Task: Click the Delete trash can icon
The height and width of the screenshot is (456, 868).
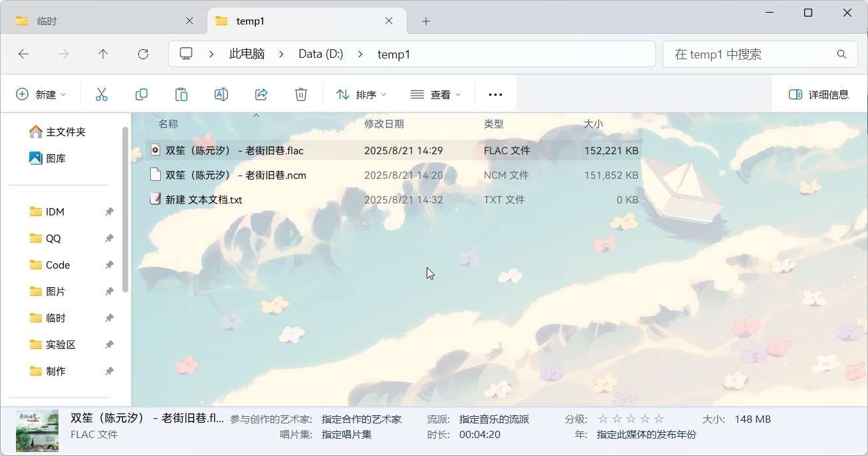Action: (x=301, y=94)
